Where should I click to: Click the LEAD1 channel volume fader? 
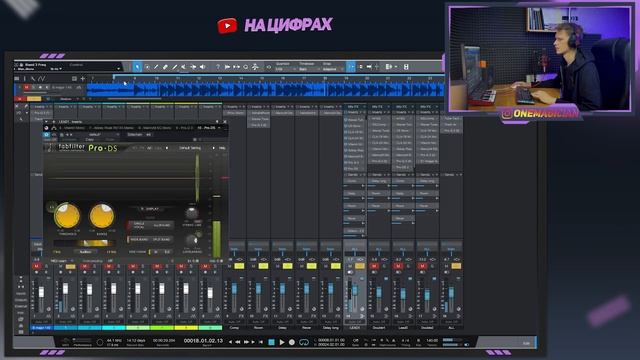pyautogui.click(x=355, y=291)
